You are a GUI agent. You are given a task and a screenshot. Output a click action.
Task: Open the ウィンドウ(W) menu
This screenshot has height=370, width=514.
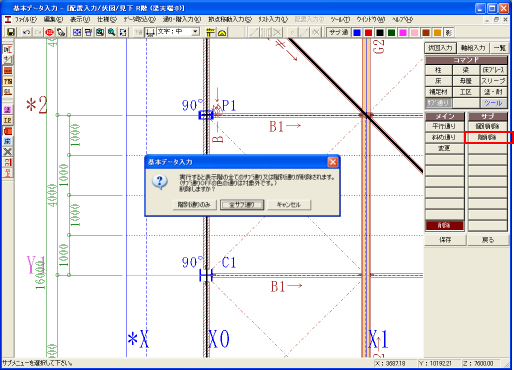371,19
